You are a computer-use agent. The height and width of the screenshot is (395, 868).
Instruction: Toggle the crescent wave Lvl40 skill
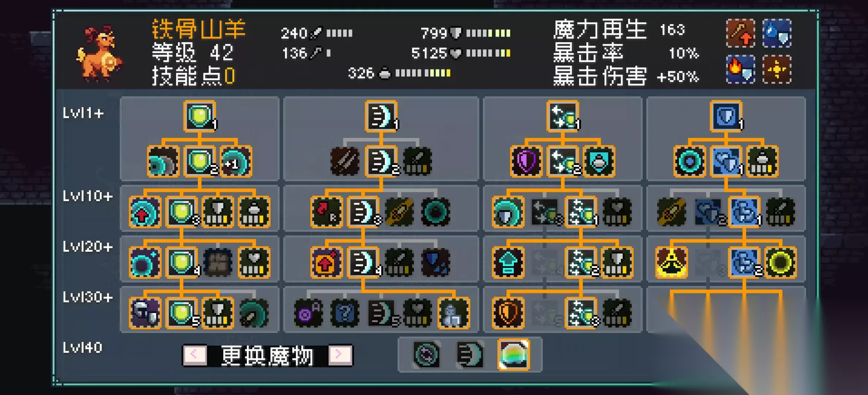coord(470,354)
